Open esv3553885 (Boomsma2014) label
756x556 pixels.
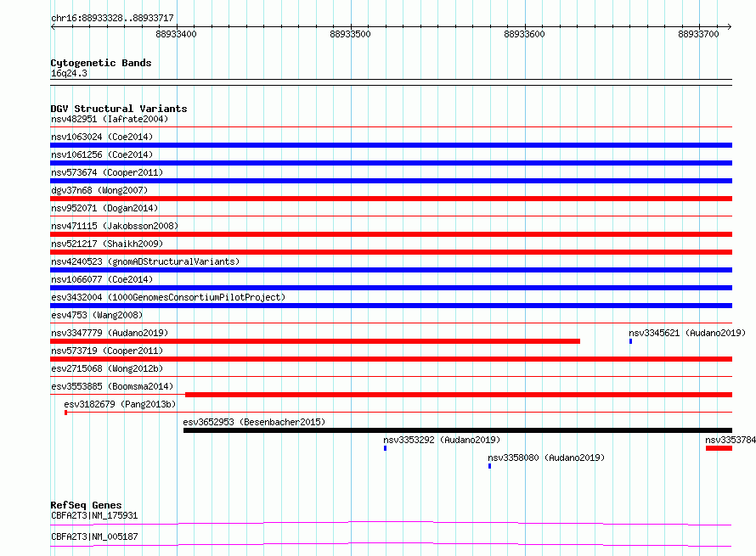112,386
